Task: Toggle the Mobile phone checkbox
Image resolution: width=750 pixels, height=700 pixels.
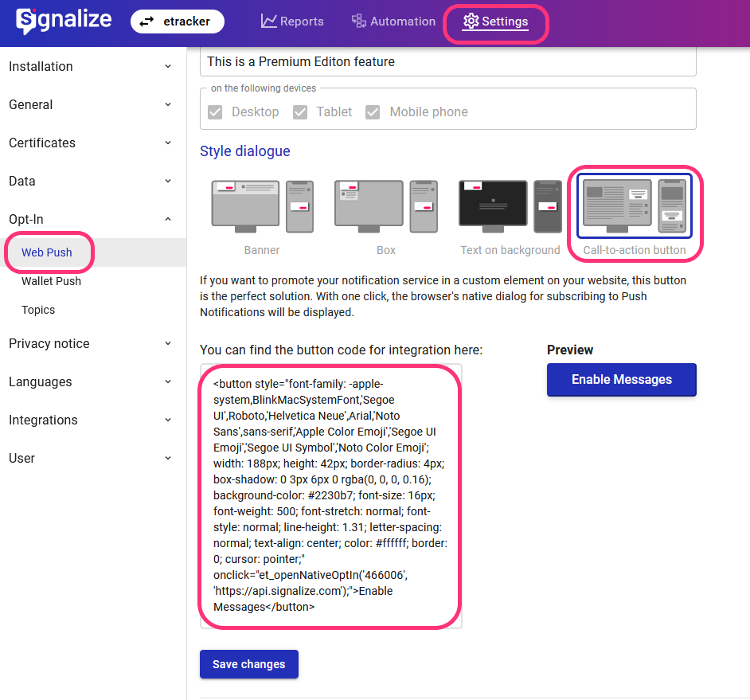Action: 373,112
